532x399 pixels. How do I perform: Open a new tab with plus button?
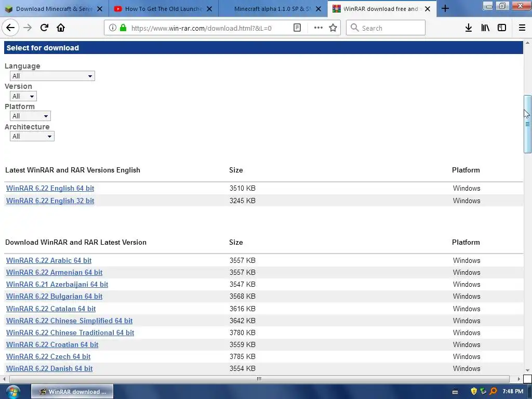coord(445,8)
